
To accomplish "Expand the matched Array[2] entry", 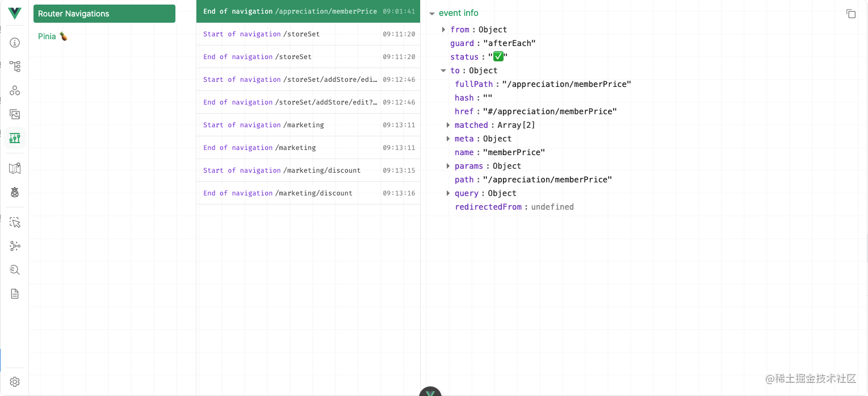I will click(448, 125).
